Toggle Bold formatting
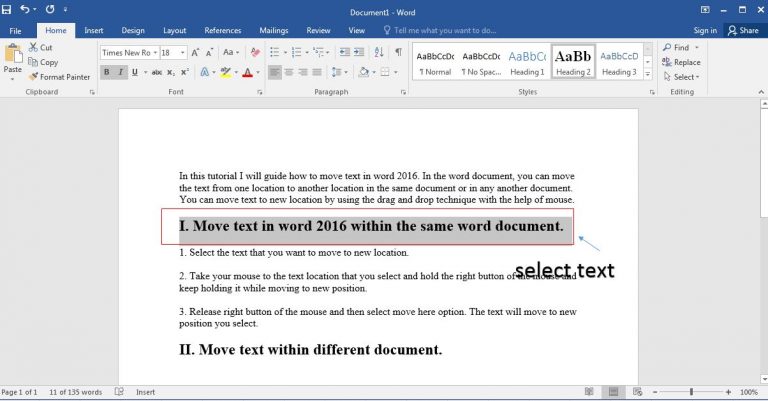768x401 pixels. tap(107, 72)
